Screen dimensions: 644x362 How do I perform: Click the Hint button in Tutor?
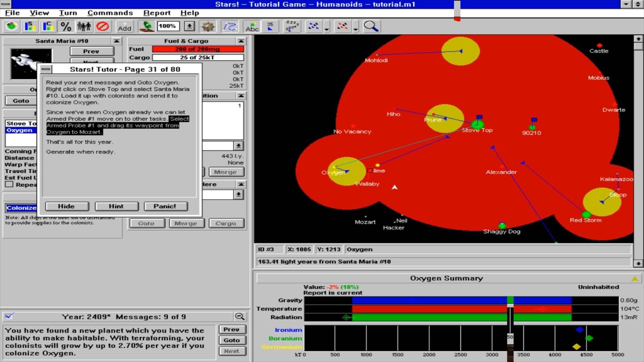[116, 206]
